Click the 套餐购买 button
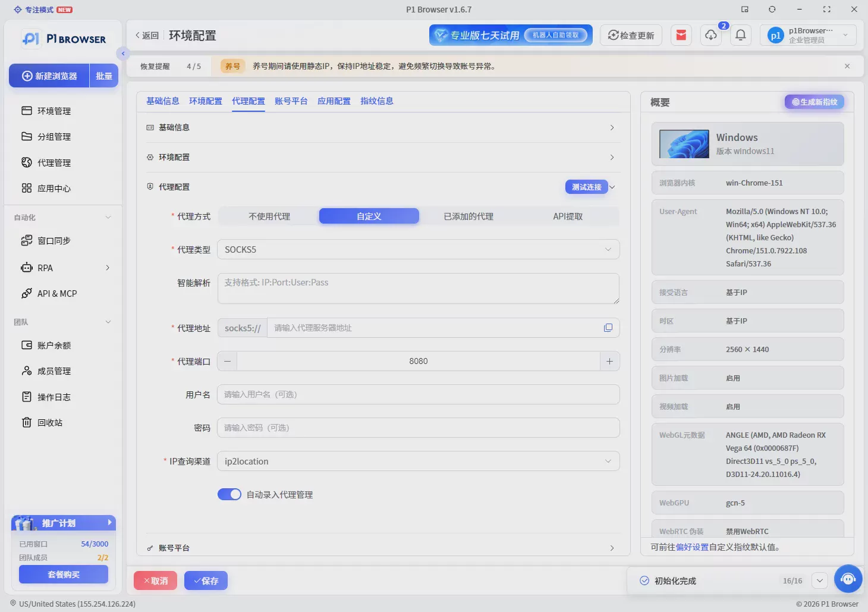The height and width of the screenshot is (612, 868). coord(64,574)
